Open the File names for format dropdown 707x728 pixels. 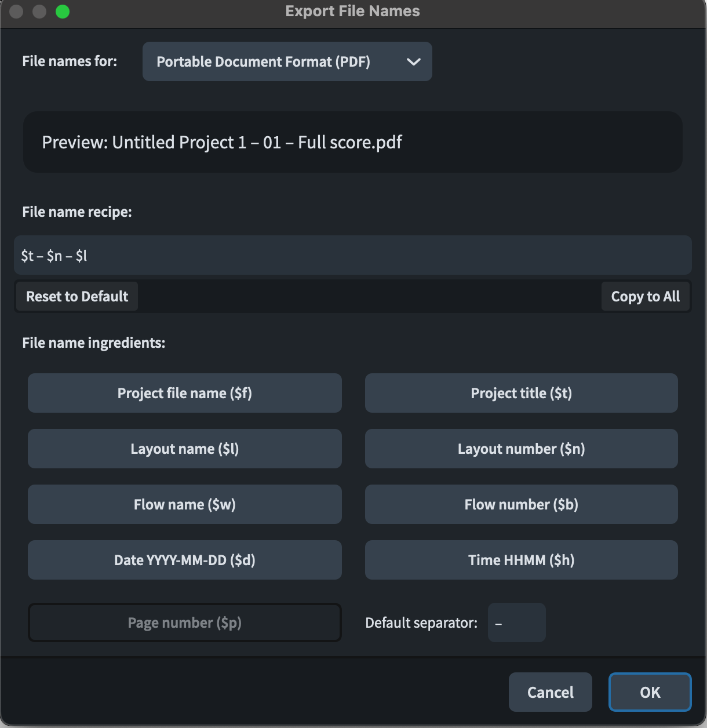pyautogui.click(x=286, y=61)
